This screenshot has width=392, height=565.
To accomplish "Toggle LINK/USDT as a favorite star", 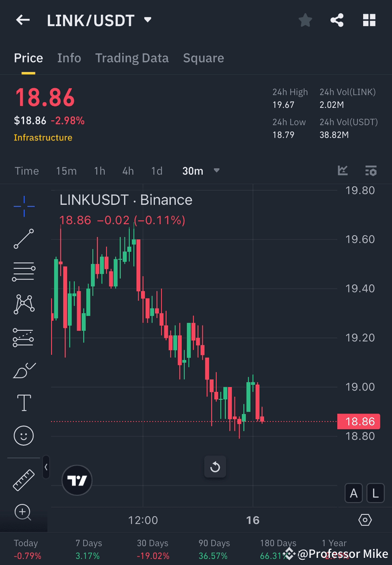I will tap(305, 20).
